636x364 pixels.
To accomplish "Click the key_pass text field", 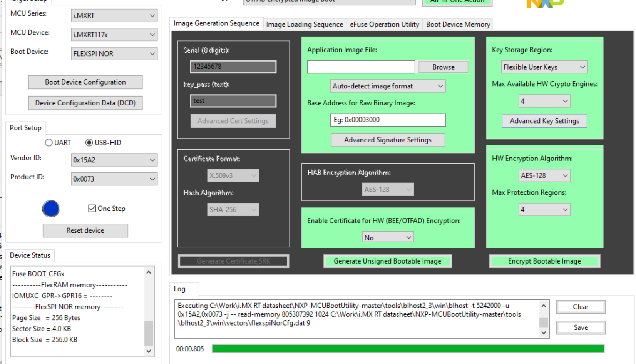I will [233, 101].
